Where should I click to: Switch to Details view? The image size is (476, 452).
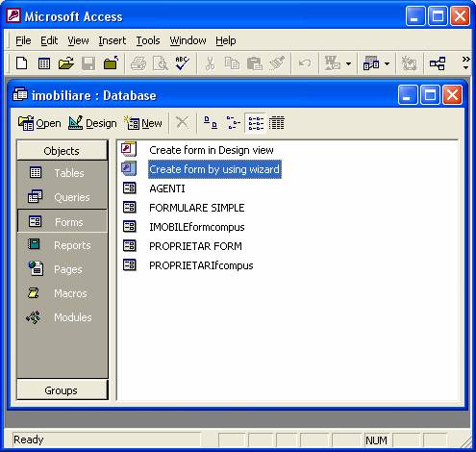tap(277, 123)
